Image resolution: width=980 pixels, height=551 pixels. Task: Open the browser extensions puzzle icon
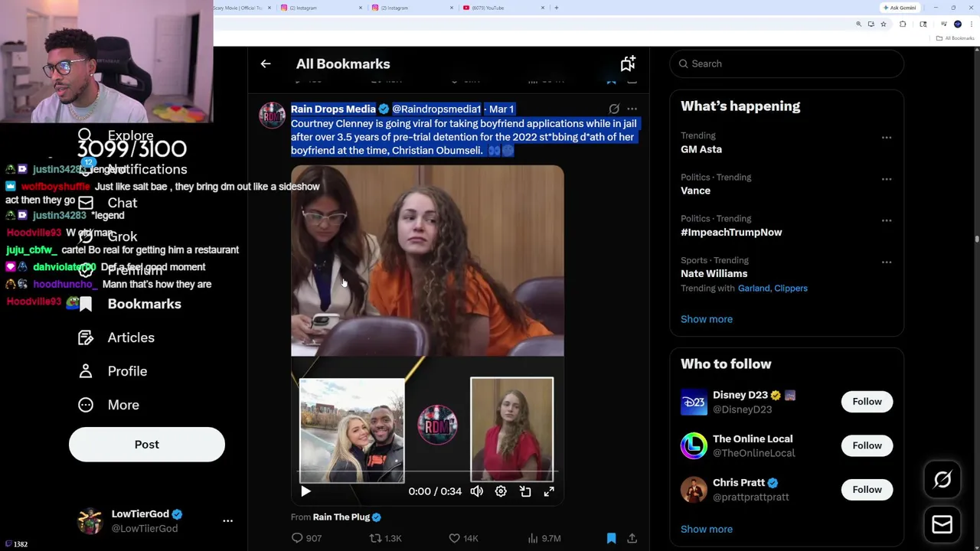(x=903, y=24)
